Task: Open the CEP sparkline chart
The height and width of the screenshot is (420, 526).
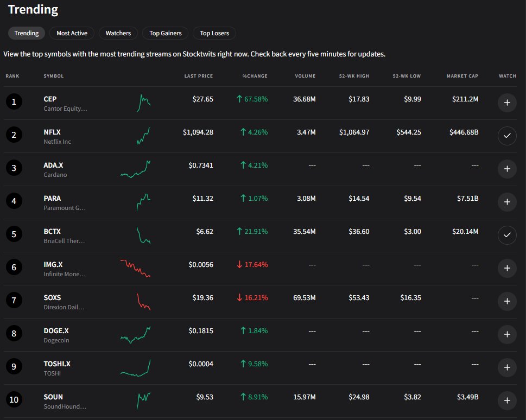Action: click(143, 103)
